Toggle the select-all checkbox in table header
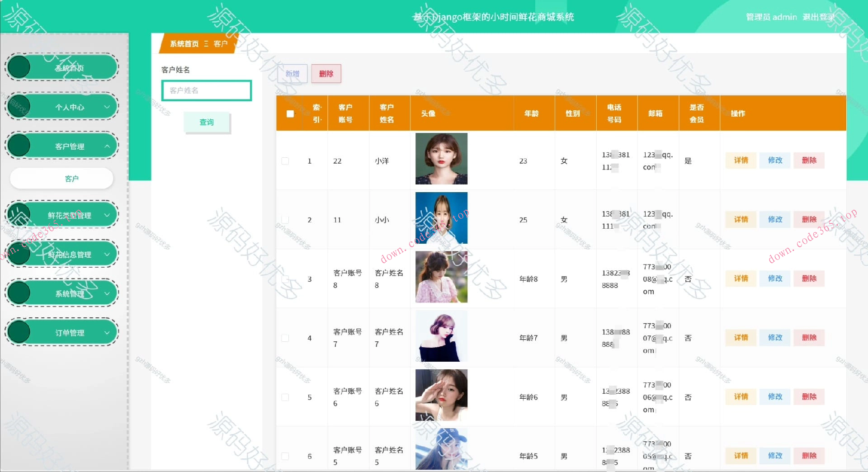Screen dimensions: 868x472 pos(290,113)
